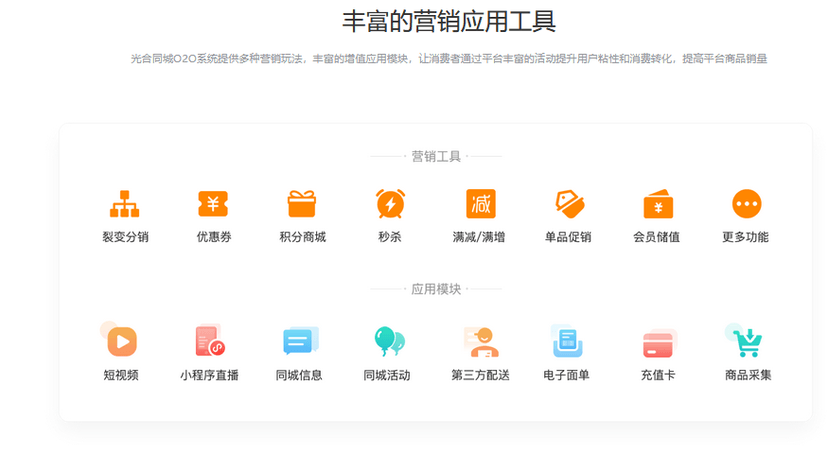828x452 pixels.
Task: Click the 优惠券 label text
Action: (214, 237)
